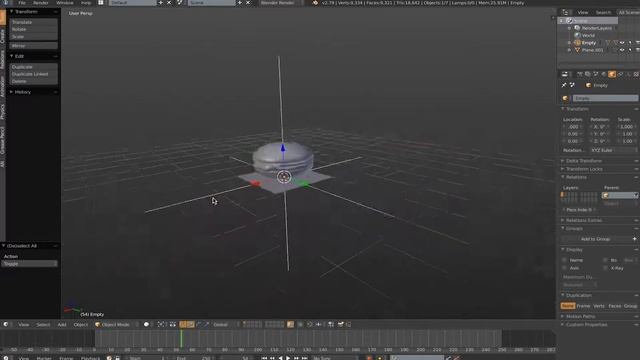Open the constraints properties tab icon
640x360 pixels.
click(x=620, y=74)
